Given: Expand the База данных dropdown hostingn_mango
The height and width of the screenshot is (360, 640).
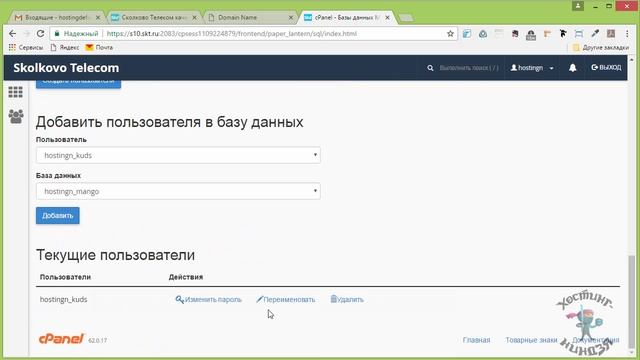Looking at the screenshot, I should (178, 191).
